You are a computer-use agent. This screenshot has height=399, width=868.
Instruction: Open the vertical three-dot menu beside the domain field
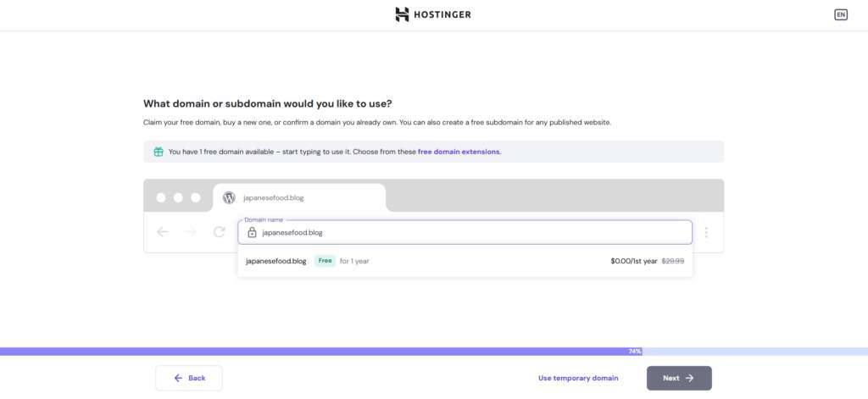pos(706,232)
